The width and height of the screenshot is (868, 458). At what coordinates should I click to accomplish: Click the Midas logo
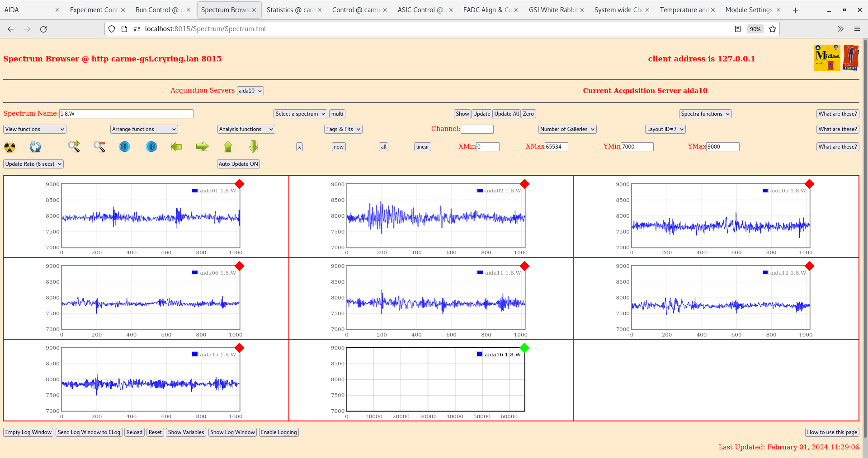[826, 58]
